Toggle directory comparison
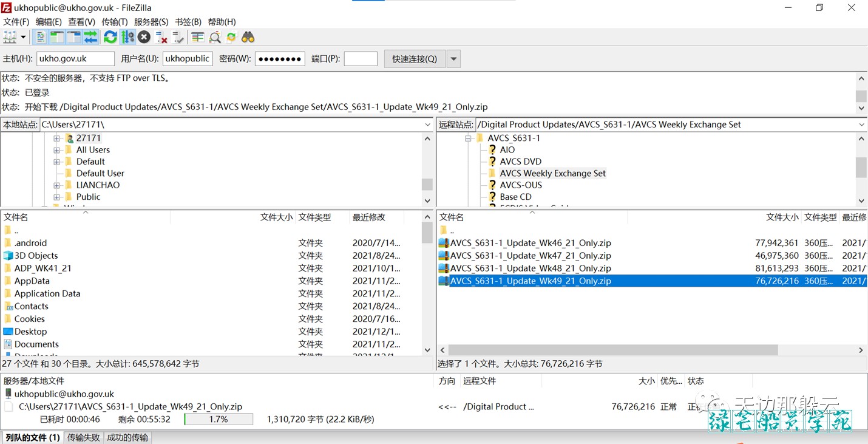868x444 pixels. click(215, 37)
